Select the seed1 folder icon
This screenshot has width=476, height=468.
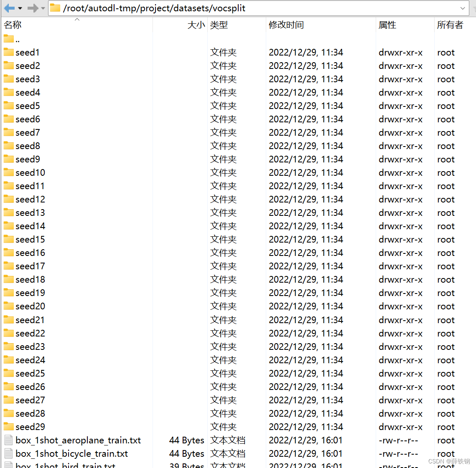pyautogui.click(x=9, y=52)
